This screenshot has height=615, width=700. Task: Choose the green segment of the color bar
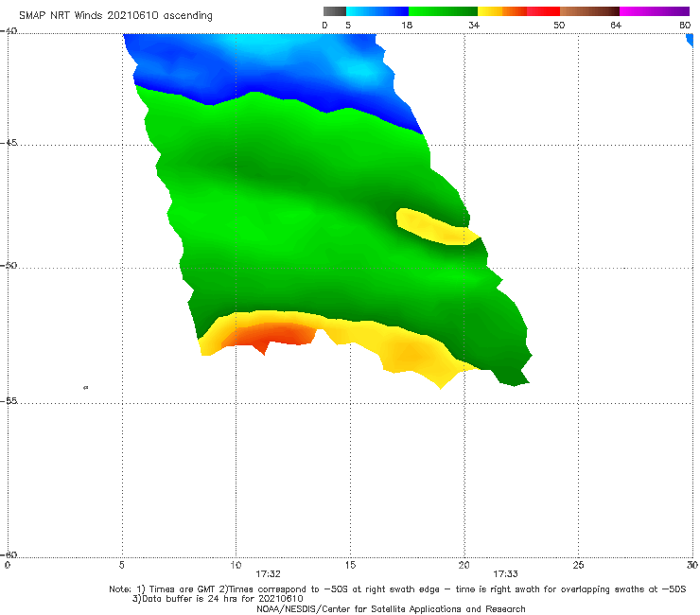coord(443,11)
